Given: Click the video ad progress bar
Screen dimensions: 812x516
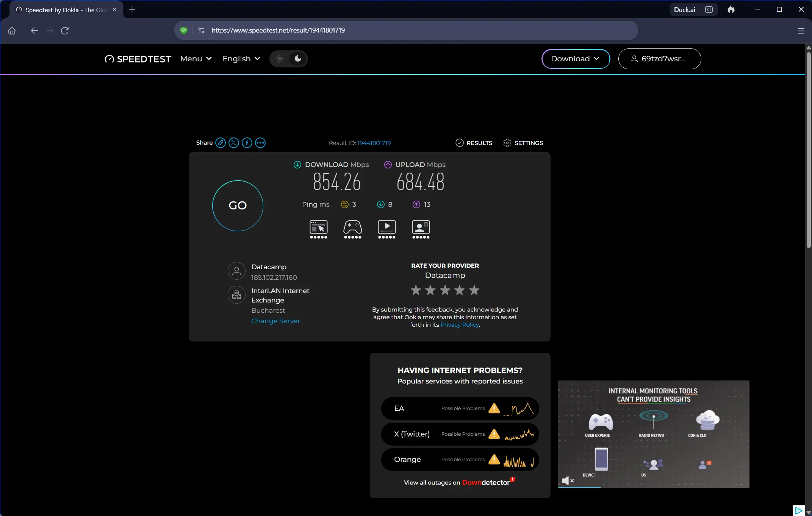Looking at the screenshot, I should tap(654, 487).
